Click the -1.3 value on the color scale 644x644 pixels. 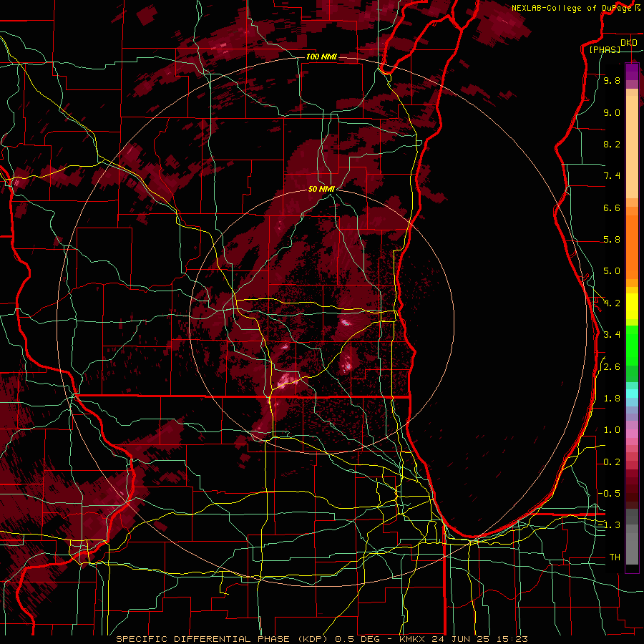pos(610,525)
